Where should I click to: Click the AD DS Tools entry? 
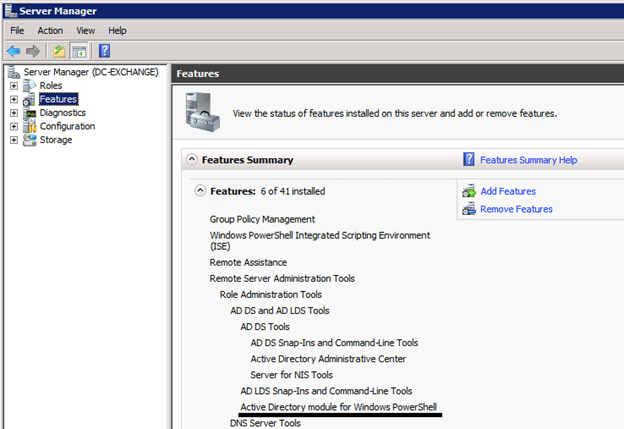coord(265,327)
